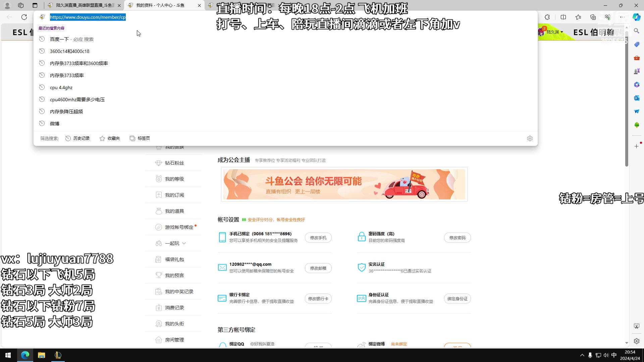Open the 斗鱼公会 banner image
Image resolution: width=644 pixels, height=362 pixels.
click(x=344, y=184)
